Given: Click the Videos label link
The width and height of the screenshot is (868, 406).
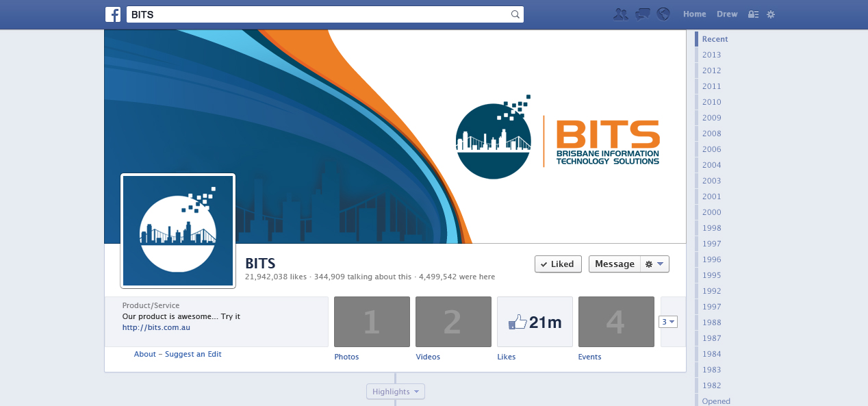Looking at the screenshot, I should tap(428, 357).
